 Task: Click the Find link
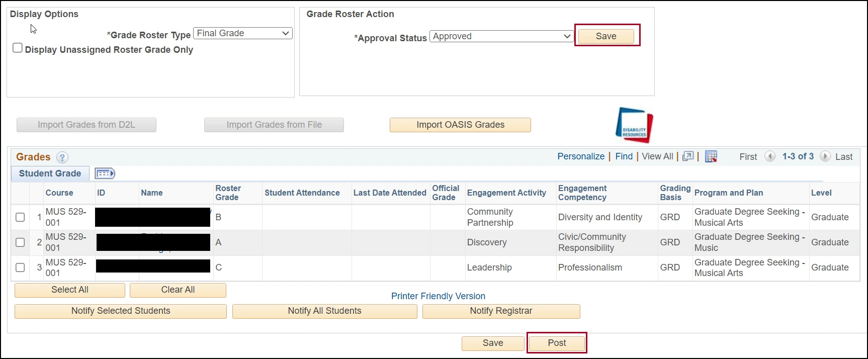(x=624, y=156)
